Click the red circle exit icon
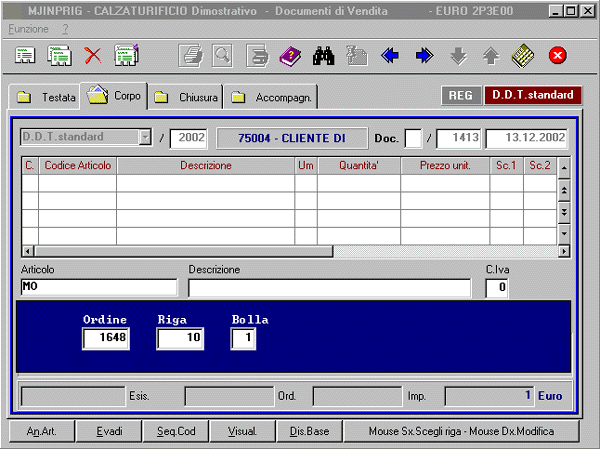This screenshot has height=449, width=600. click(x=558, y=56)
